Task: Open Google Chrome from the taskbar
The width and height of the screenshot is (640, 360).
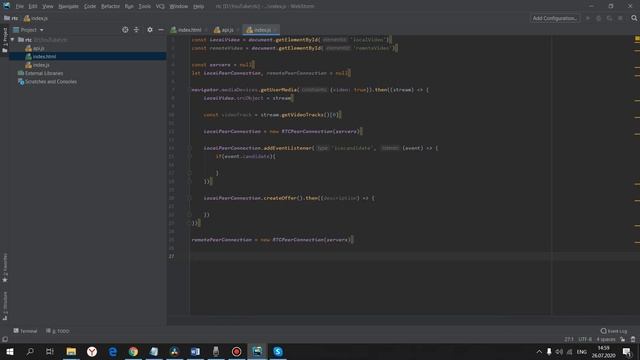Action: coord(133,351)
